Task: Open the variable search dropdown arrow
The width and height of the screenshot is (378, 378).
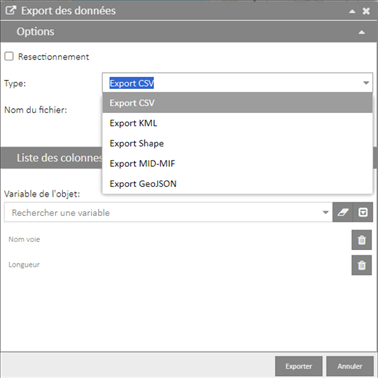Action: click(x=326, y=212)
